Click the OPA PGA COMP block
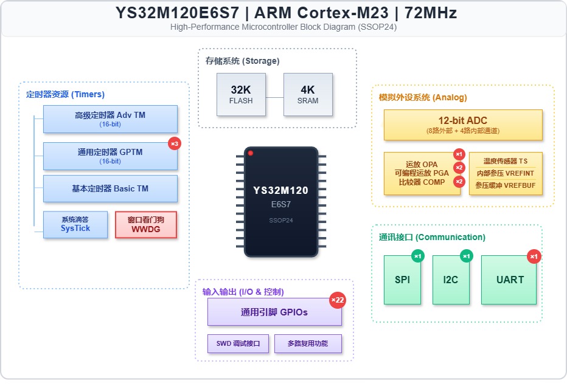The height and width of the screenshot is (392, 567). coord(422,173)
